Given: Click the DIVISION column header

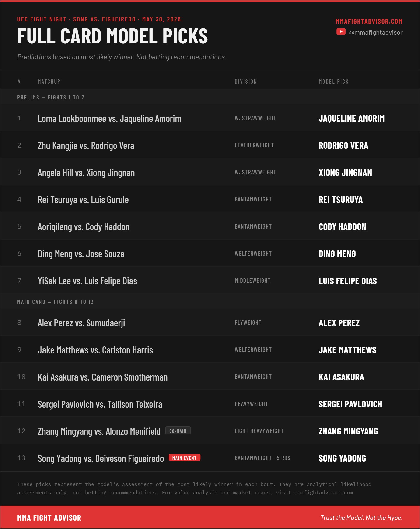Looking at the screenshot, I should point(246,81).
